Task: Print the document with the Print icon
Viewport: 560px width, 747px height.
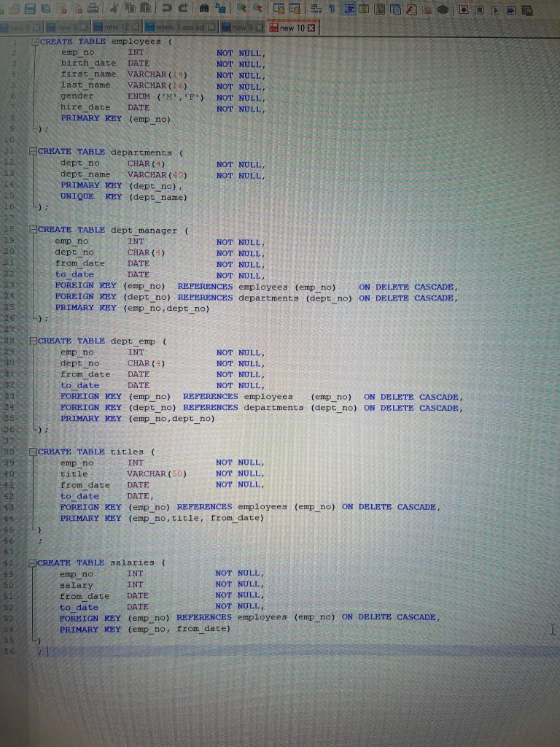Action: point(93,8)
